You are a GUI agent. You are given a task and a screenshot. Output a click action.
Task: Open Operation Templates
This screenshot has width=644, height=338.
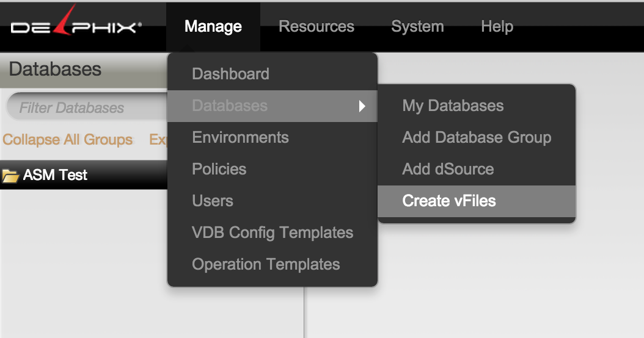[x=266, y=264]
